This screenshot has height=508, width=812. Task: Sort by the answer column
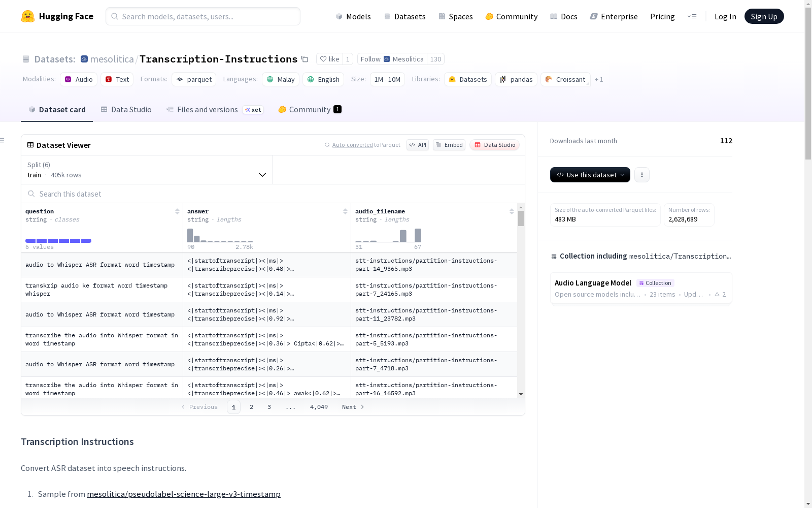[345, 211]
